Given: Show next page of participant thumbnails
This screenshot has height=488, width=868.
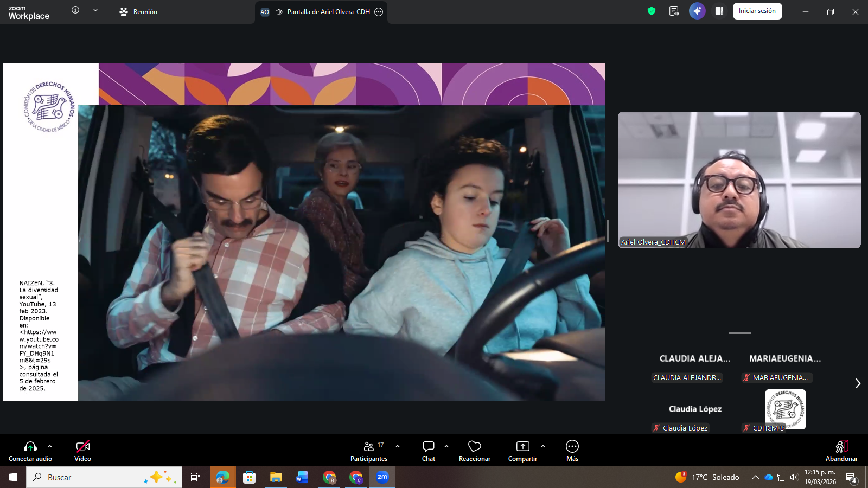Looking at the screenshot, I should click(858, 383).
